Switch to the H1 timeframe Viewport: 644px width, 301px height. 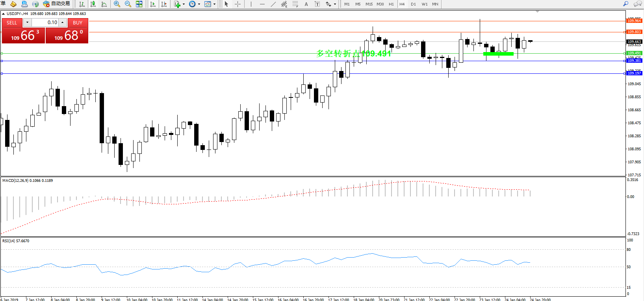point(391,4)
